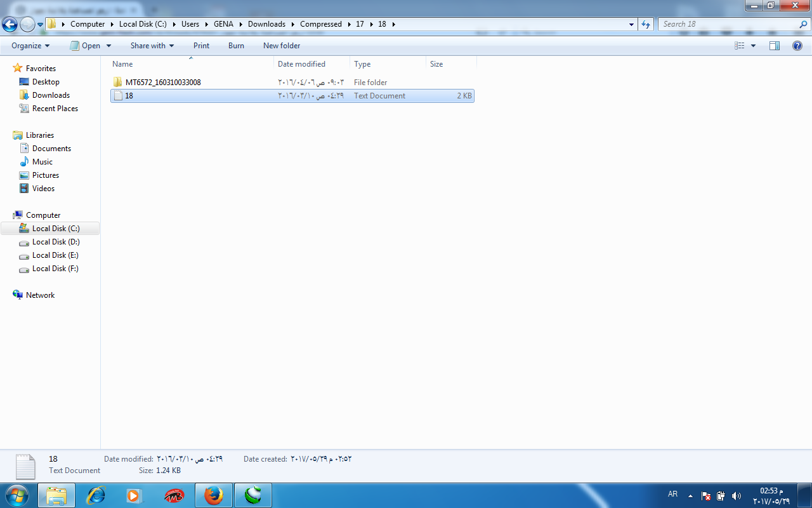This screenshot has height=508, width=812.
Task: Sort by the Size column header
Action: (451, 64)
